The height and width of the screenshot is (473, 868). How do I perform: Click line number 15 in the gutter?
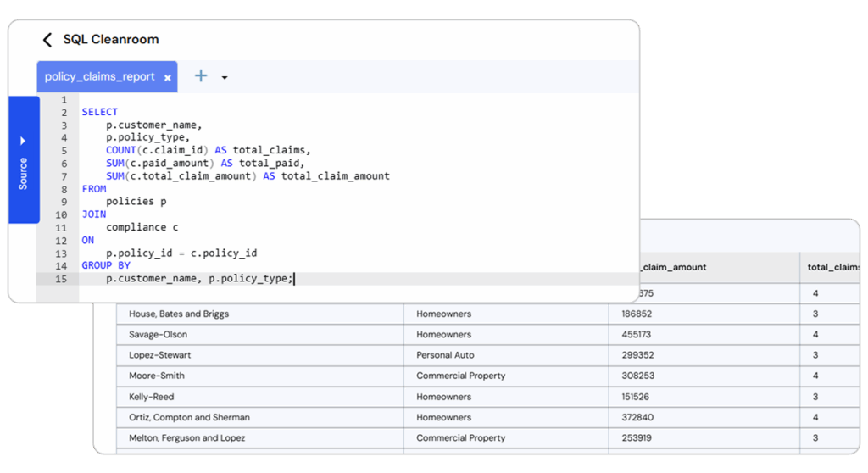(x=62, y=279)
